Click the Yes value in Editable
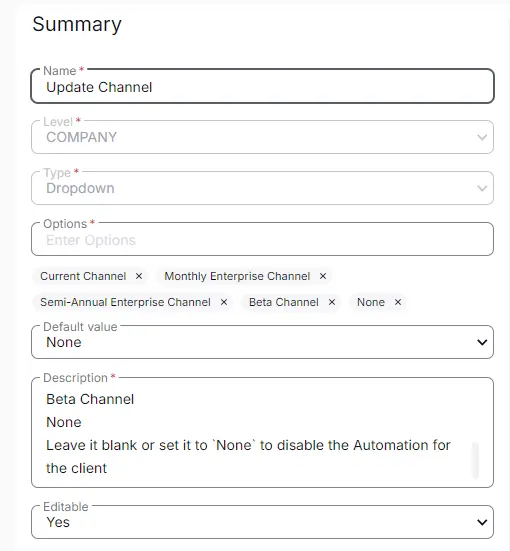 (x=58, y=523)
